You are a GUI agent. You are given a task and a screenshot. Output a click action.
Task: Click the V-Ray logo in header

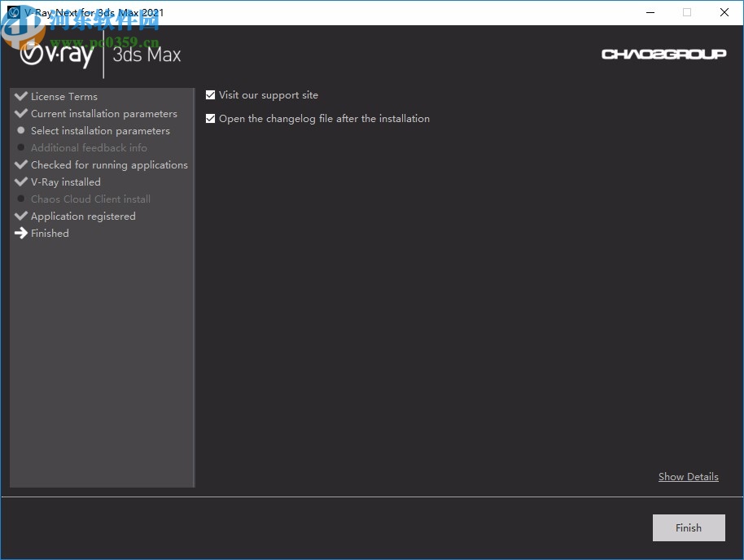pyautogui.click(x=57, y=55)
